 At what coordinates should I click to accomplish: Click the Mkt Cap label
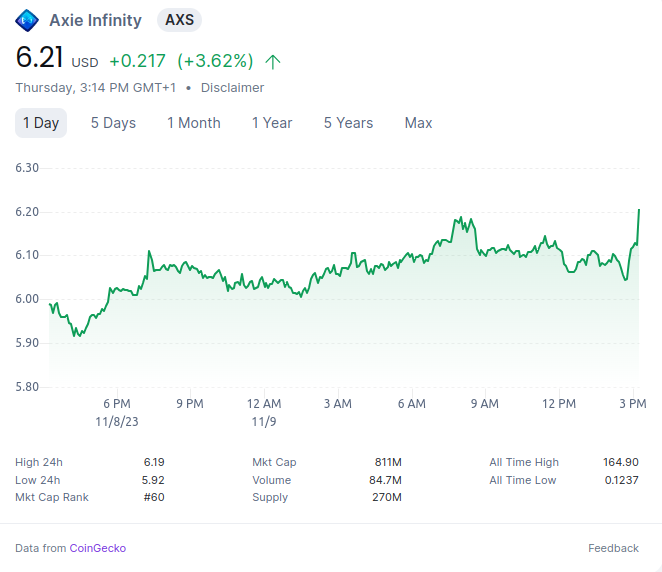274,462
